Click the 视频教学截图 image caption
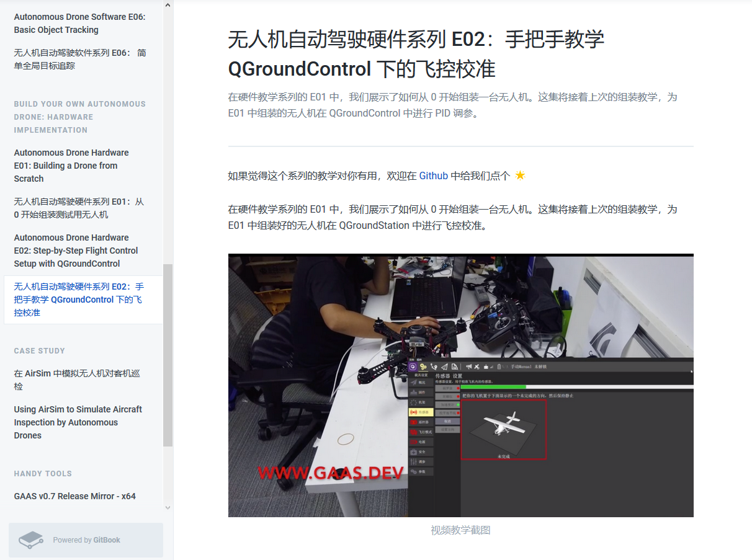 coord(461,530)
